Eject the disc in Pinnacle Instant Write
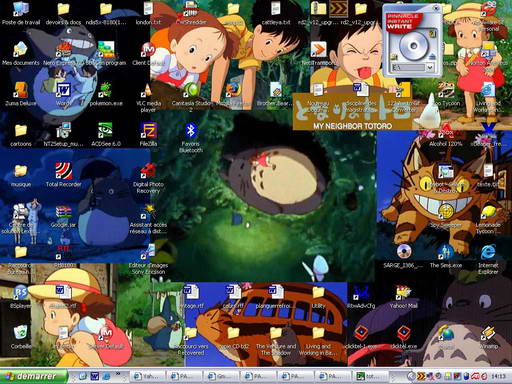 click(432, 56)
